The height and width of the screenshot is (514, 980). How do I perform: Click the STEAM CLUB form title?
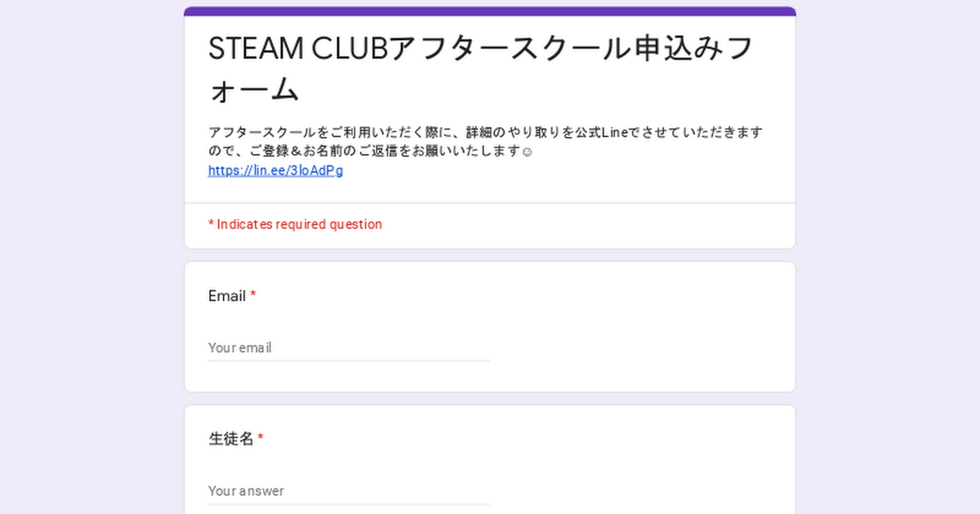tap(481, 69)
